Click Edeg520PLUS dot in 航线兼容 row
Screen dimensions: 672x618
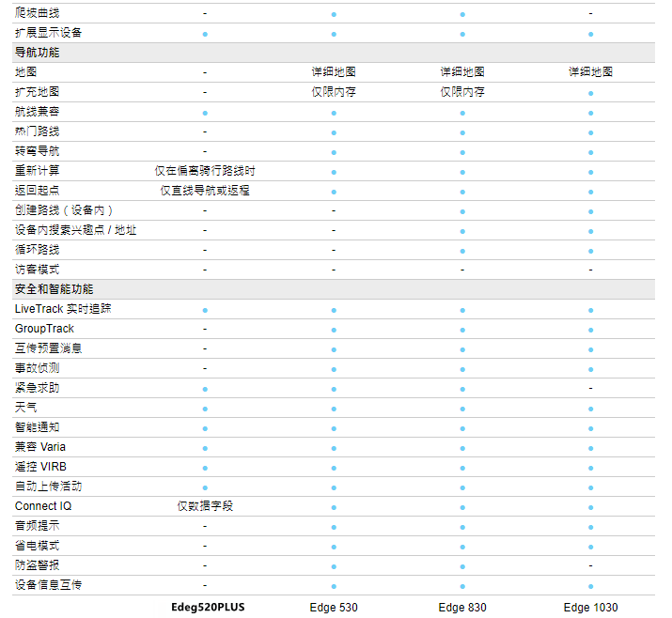click(205, 113)
